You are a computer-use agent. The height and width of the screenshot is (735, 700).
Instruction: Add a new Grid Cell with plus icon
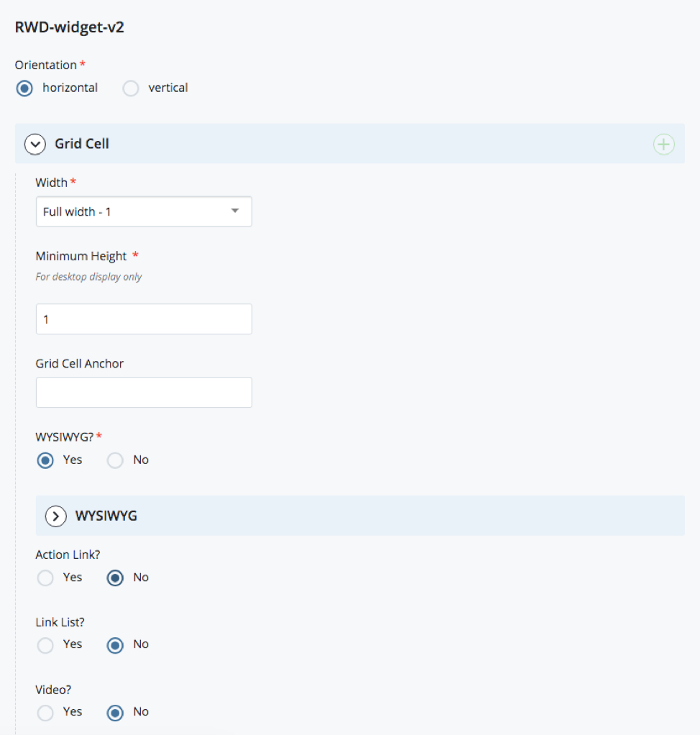(663, 145)
